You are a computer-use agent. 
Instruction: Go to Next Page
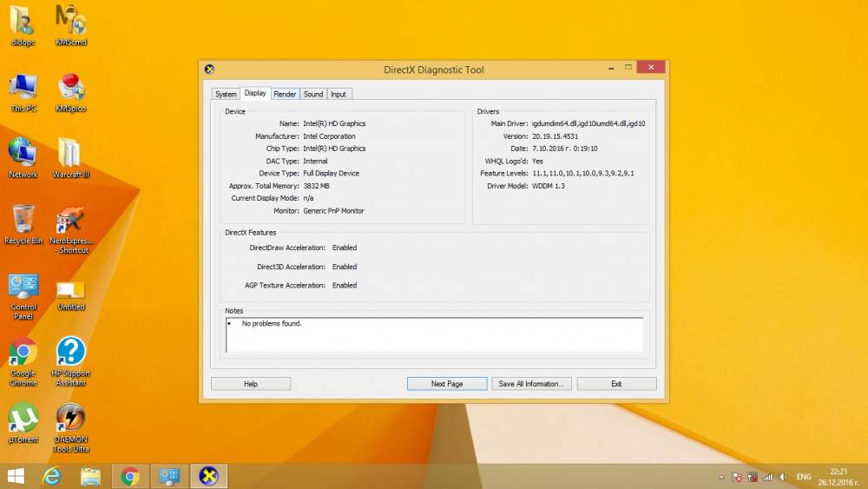[447, 384]
